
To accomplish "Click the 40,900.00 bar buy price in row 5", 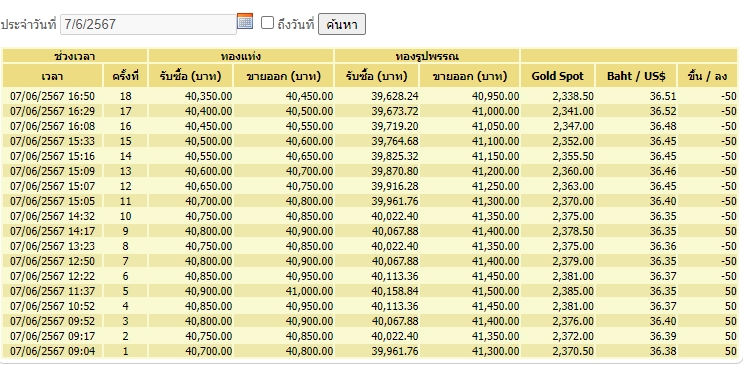I will click(x=208, y=291).
